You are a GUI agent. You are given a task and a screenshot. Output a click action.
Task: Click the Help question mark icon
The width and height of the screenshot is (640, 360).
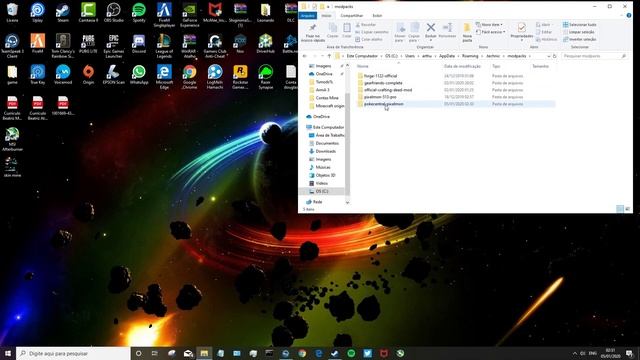pos(629,16)
